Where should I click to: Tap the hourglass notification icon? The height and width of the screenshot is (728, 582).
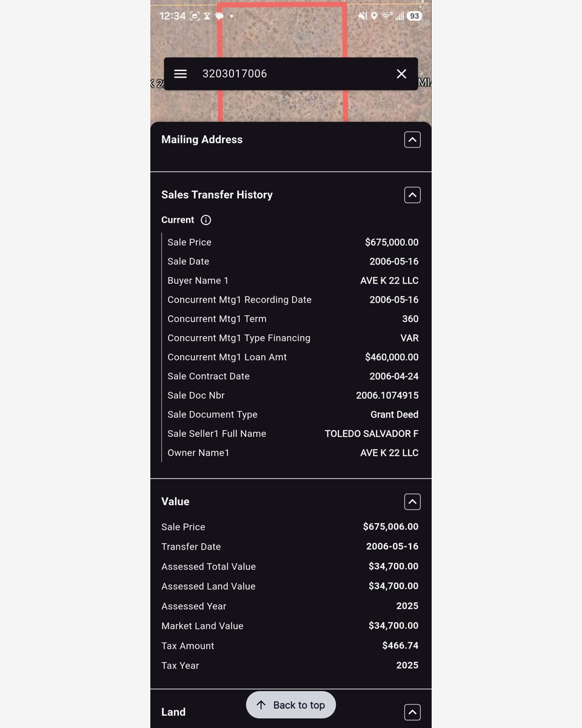coord(207,16)
